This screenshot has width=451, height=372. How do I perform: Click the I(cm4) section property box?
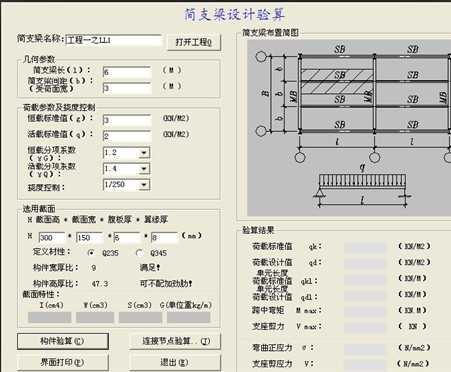pyautogui.click(x=49, y=317)
